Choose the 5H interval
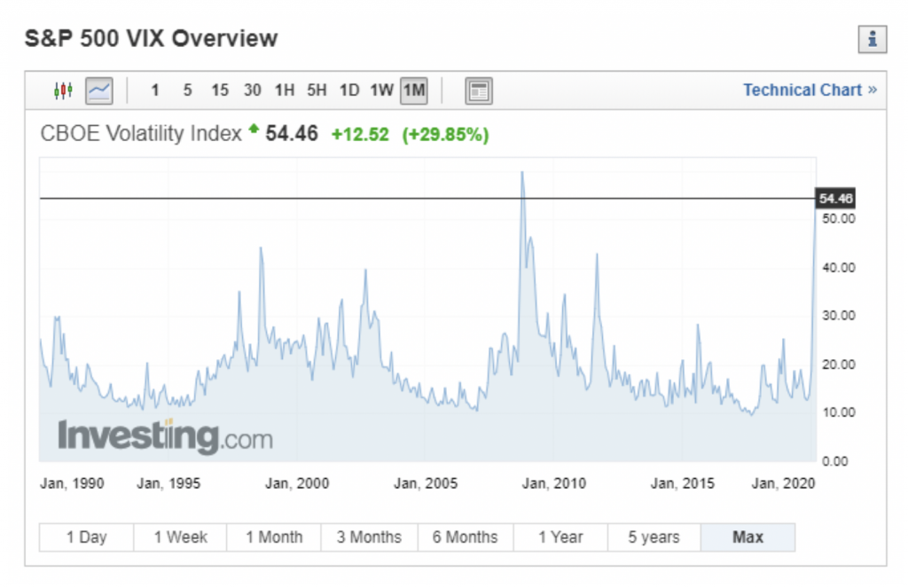Viewport: 908px width, 588px height. click(317, 90)
